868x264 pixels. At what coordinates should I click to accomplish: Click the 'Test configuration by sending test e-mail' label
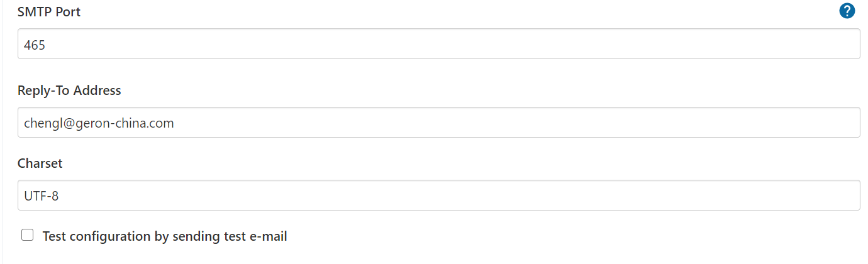click(165, 237)
